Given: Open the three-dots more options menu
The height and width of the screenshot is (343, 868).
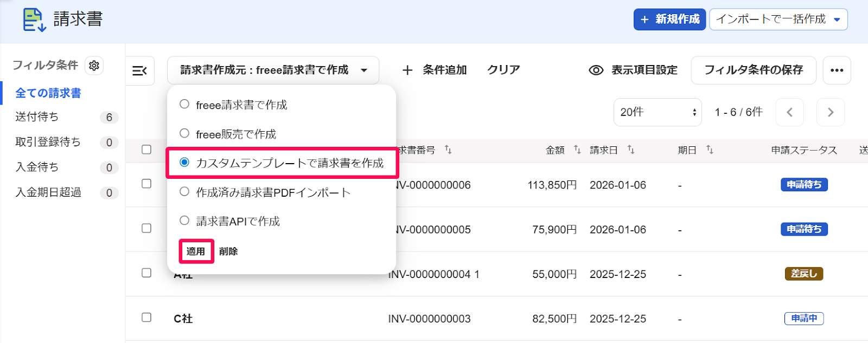Looking at the screenshot, I should [837, 70].
